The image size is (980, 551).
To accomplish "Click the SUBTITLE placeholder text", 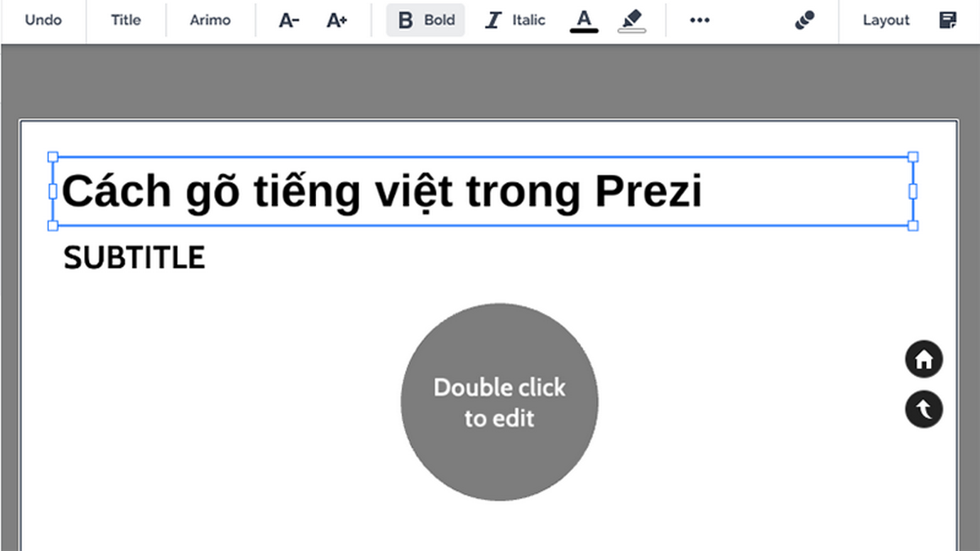I will click(135, 258).
